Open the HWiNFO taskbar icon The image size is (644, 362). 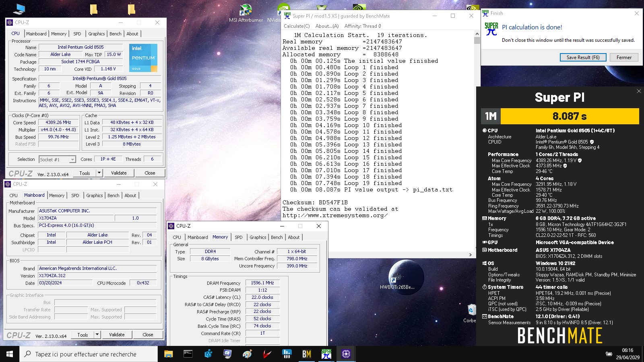click(x=287, y=354)
